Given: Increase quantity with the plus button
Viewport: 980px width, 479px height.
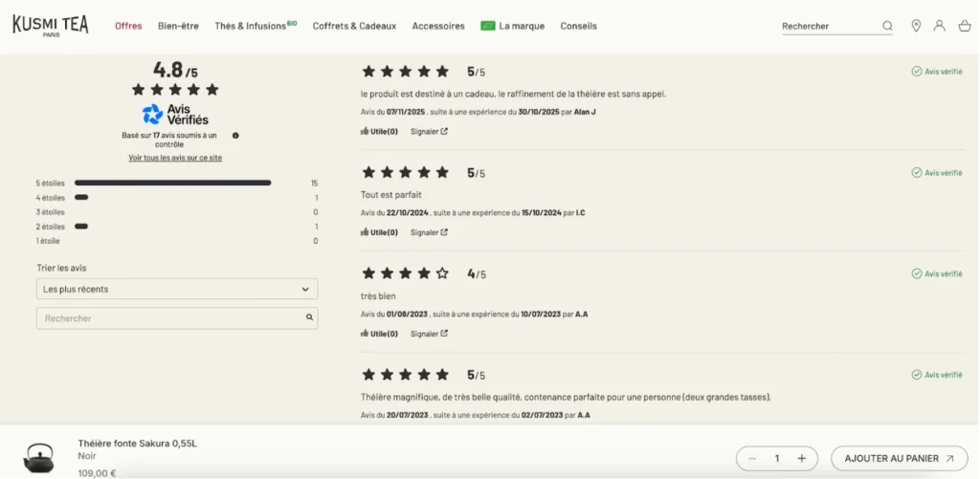Looking at the screenshot, I should click(x=801, y=458).
